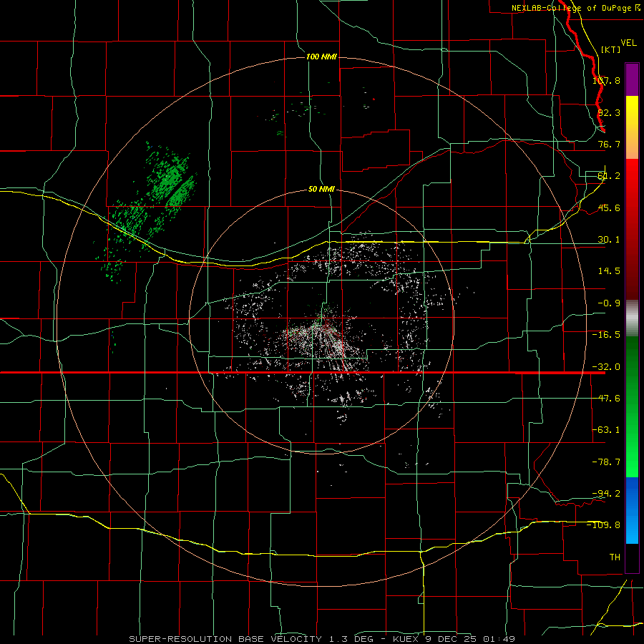Pick the purple segment of the color bar
This screenshot has width=644, height=644.
click(x=632, y=79)
